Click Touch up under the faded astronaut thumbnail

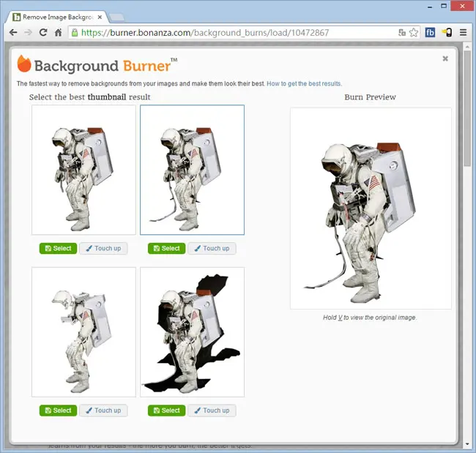103,411
